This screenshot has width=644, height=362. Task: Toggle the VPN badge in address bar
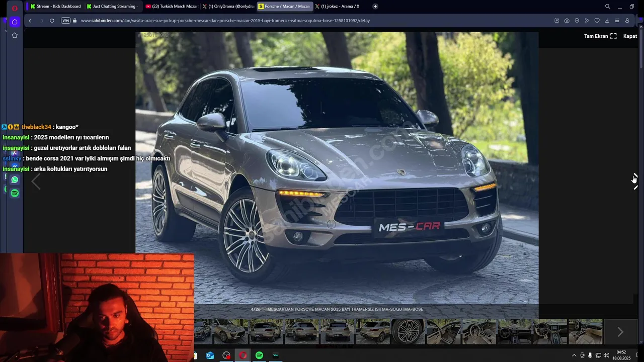pos(65,21)
